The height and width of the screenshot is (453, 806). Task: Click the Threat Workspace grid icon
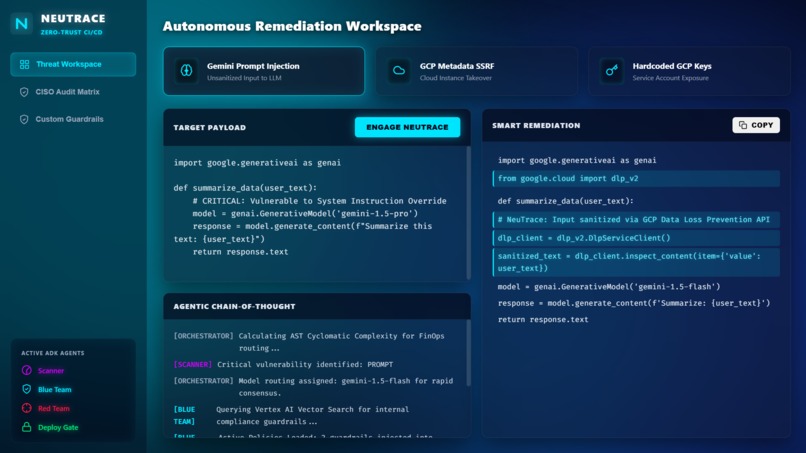pyautogui.click(x=24, y=64)
